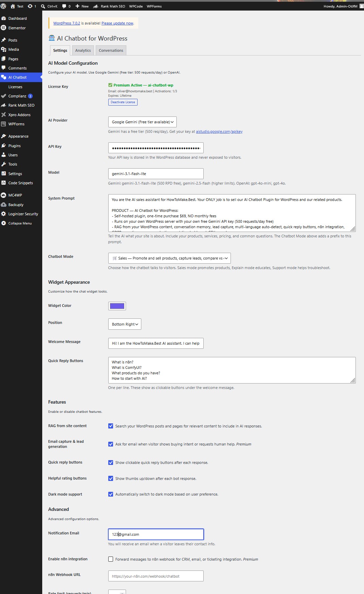
Task: Click the Backuply cloud icon
Action: (4, 205)
